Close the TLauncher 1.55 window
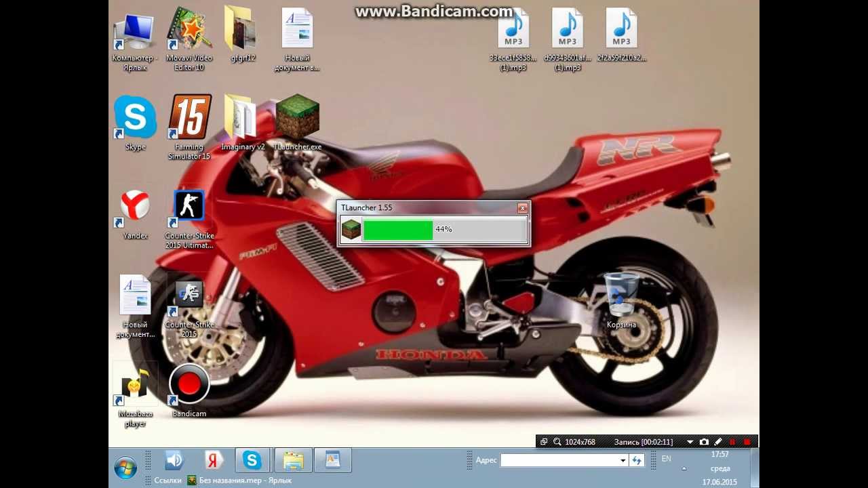 point(522,208)
